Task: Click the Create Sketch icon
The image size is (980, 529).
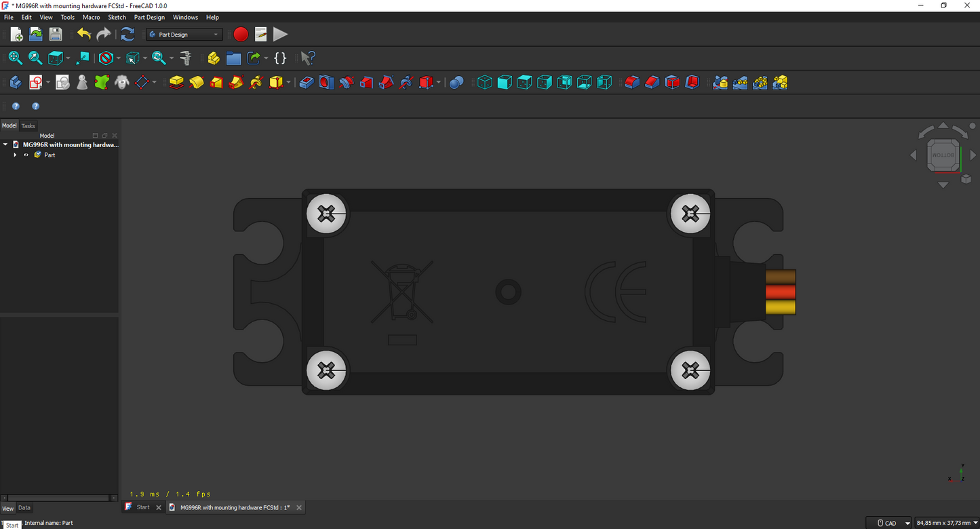Action: pos(36,83)
